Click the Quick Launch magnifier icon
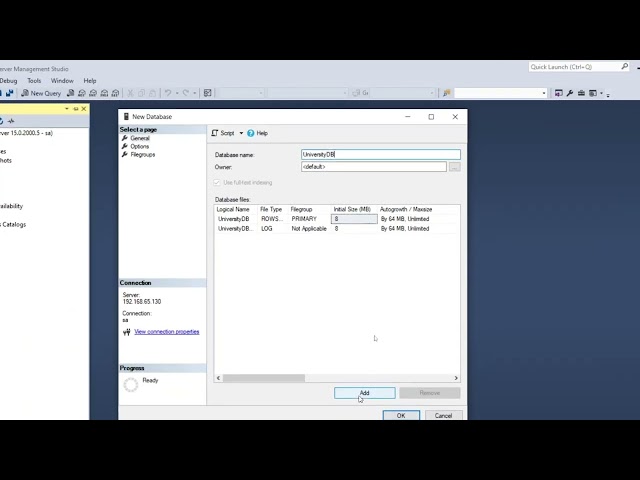Viewport: 640px width, 480px height. pyautogui.click(x=624, y=66)
